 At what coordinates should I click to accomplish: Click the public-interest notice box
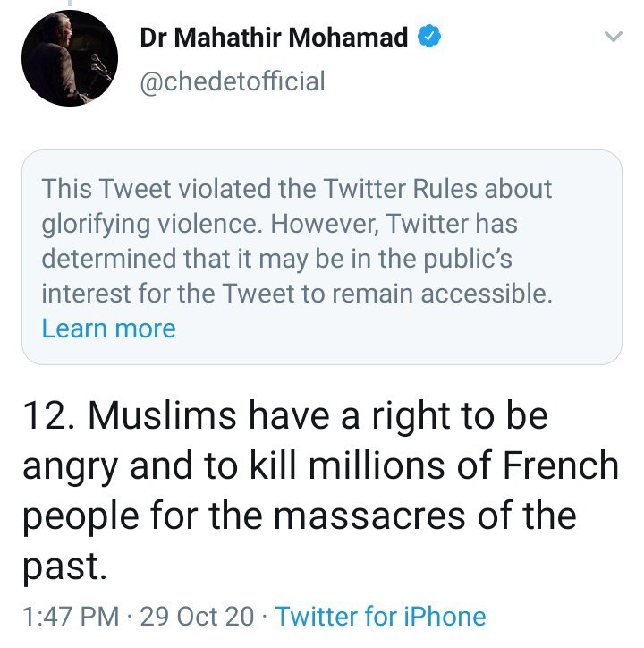point(322,257)
